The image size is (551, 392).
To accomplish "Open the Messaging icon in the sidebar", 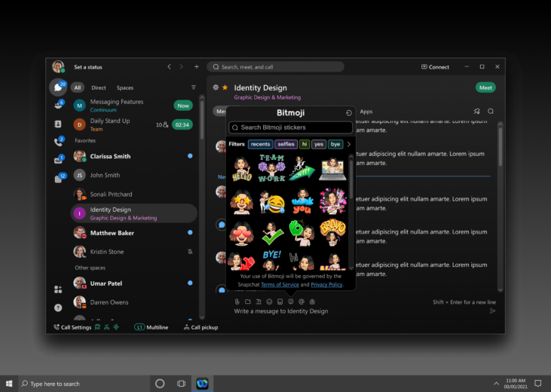I will pos(58,87).
